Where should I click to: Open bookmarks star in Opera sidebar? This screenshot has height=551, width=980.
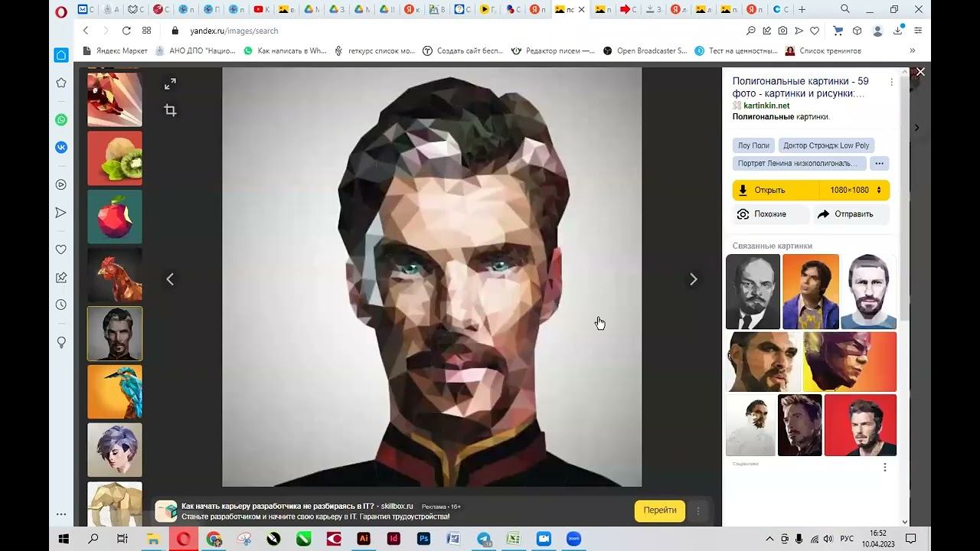click(x=61, y=83)
